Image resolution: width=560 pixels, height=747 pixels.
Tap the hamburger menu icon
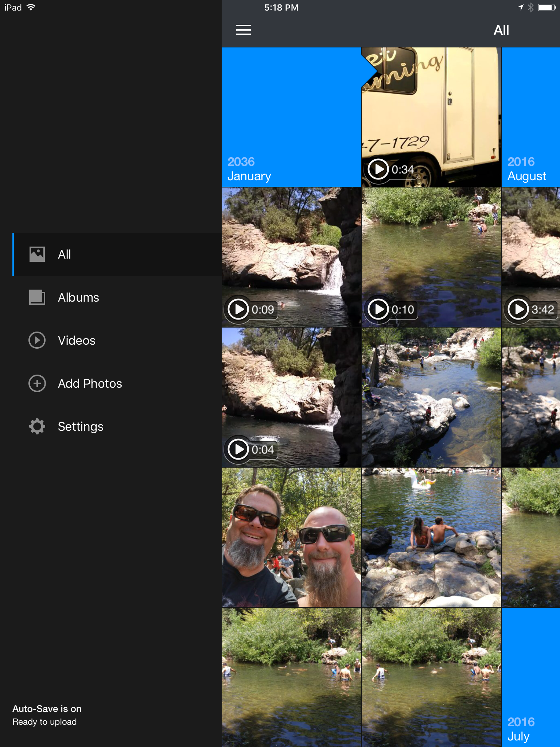243,30
